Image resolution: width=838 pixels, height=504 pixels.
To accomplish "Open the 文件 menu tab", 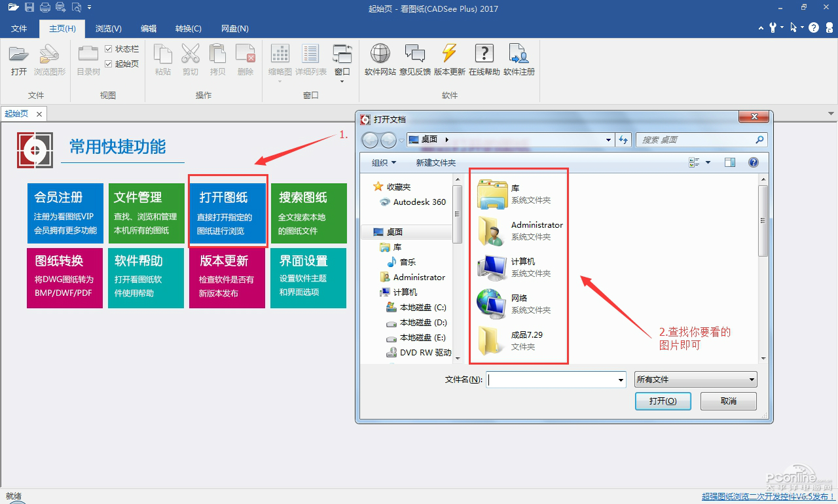I will (x=19, y=29).
